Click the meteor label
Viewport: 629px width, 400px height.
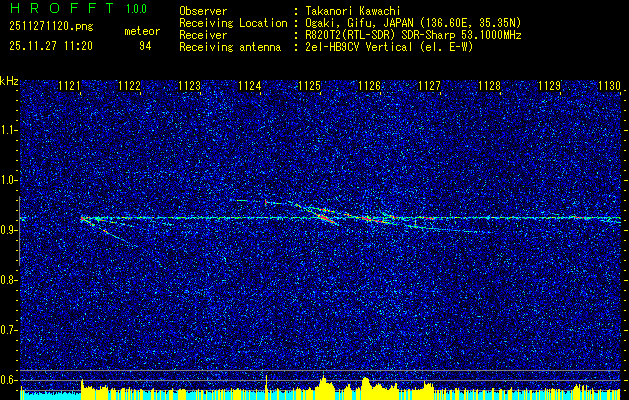pos(142,31)
